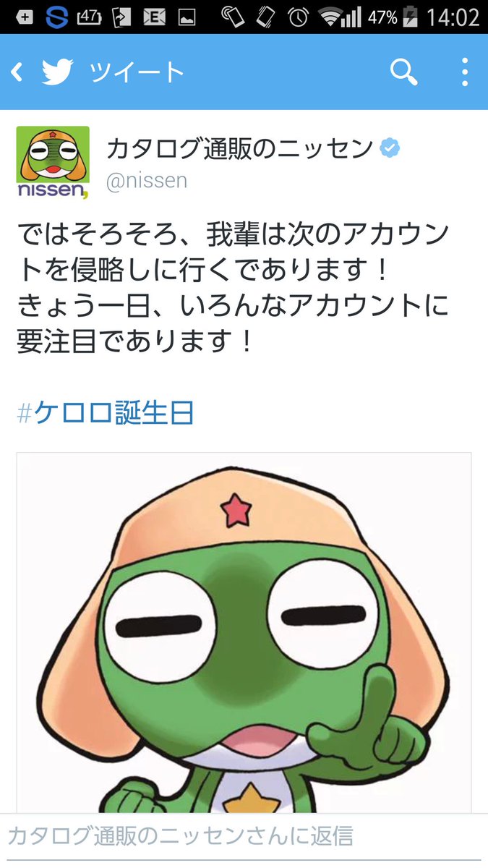
Task: Click the ツイート title in the header
Action: [137, 72]
